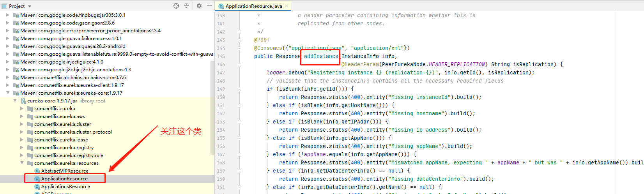Select the listenablefuture Maven library row

[x=107, y=54]
